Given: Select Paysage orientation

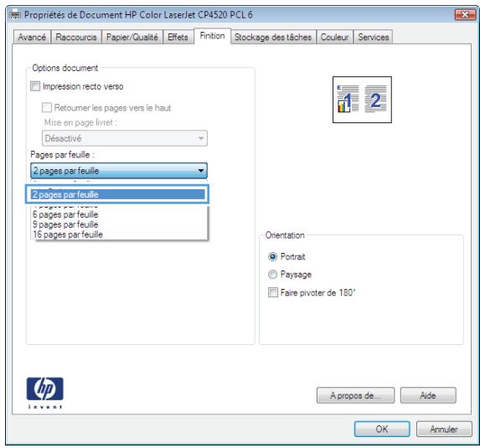Looking at the screenshot, I should [272, 274].
